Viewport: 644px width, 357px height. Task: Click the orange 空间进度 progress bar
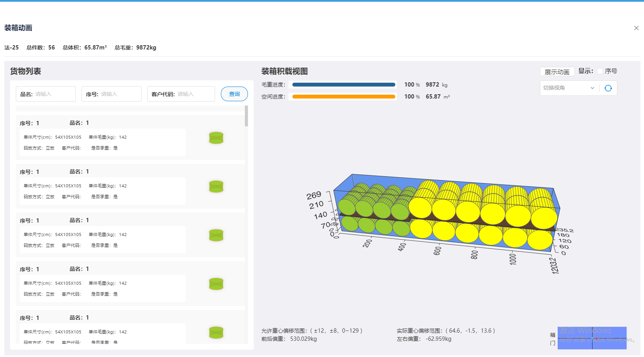343,97
